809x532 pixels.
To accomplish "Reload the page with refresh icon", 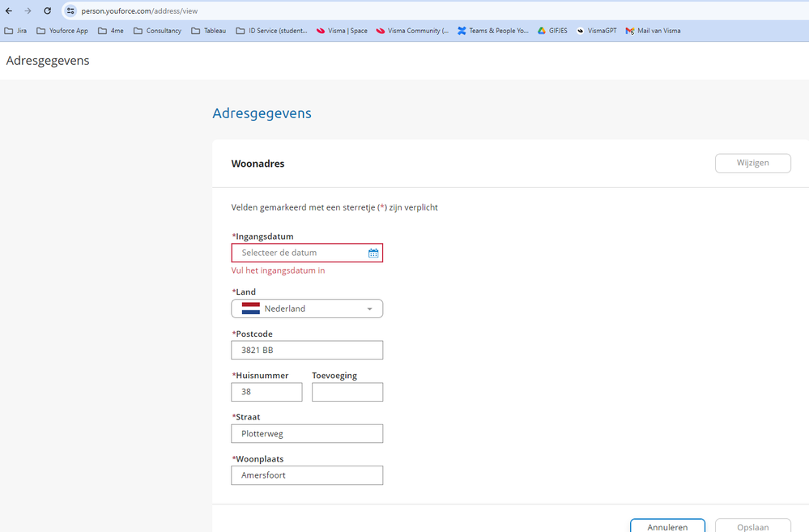I will 47,11.
